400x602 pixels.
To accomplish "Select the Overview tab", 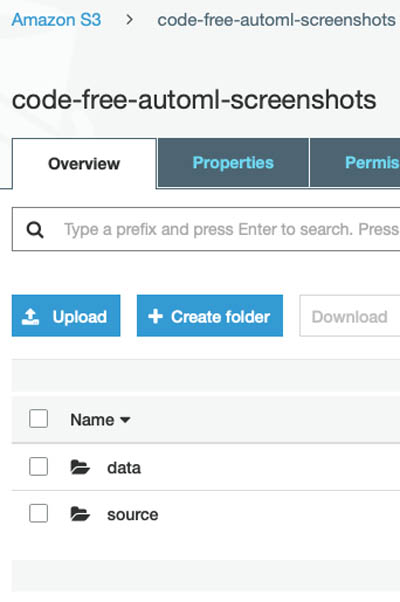I will (x=84, y=164).
